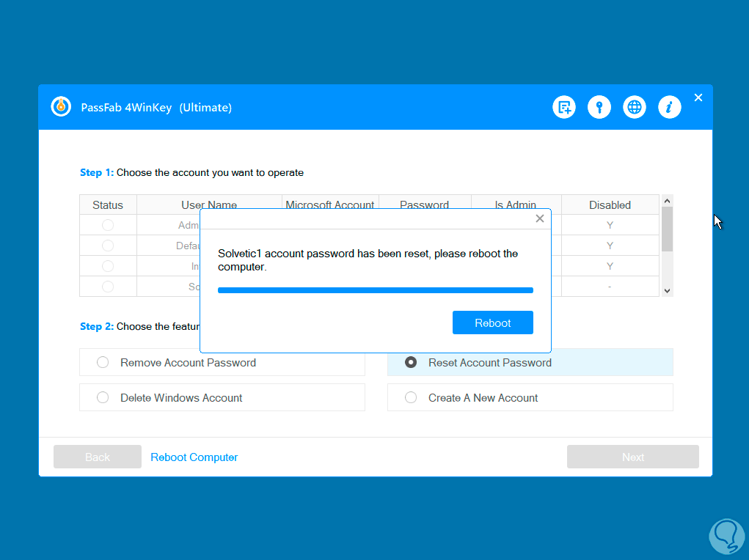
Task: Open the language globe icon
Action: pyautogui.click(x=635, y=107)
